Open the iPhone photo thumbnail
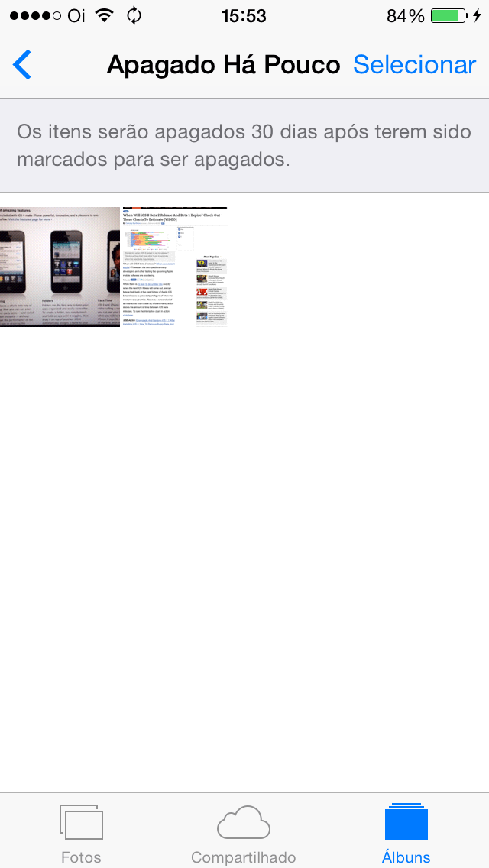This screenshot has width=489, height=868. click(60, 267)
